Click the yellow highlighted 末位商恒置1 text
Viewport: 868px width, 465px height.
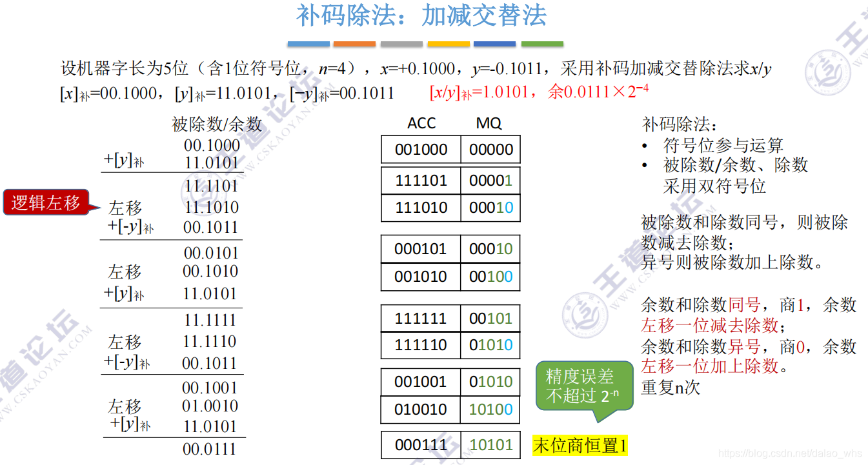[580, 446]
